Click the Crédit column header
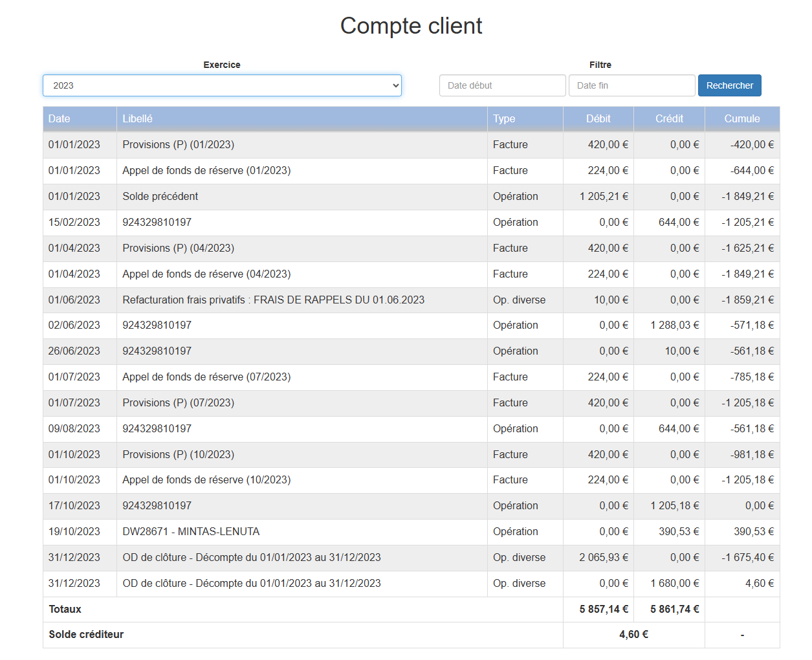 (x=669, y=118)
